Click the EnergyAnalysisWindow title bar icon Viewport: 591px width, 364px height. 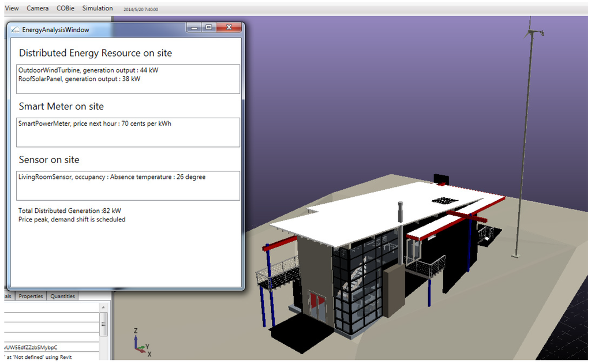coord(15,29)
